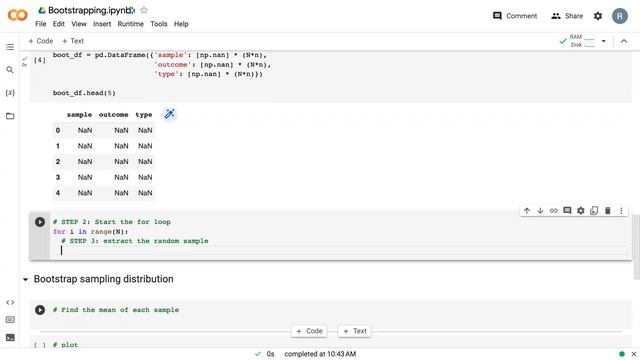Open the command palette icon
Viewport: 640px width, 360px height.
point(10,320)
